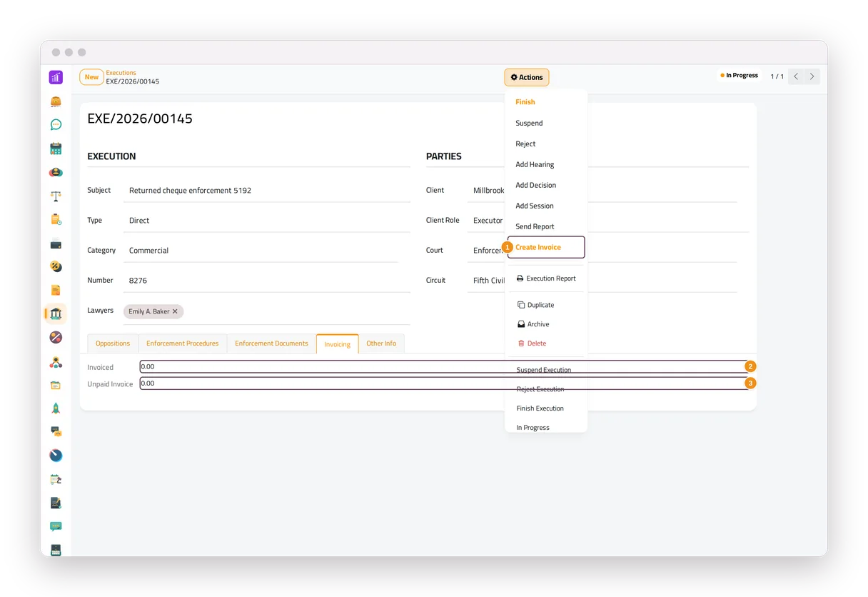Open the clipboard with clock icon
This screenshot has width=868, height=597.
(x=56, y=219)
